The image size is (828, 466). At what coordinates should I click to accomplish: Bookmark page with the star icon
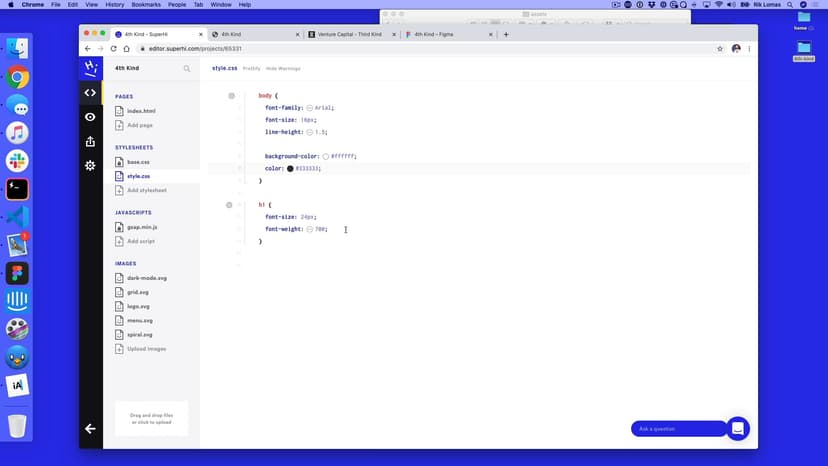click(720, 48)
